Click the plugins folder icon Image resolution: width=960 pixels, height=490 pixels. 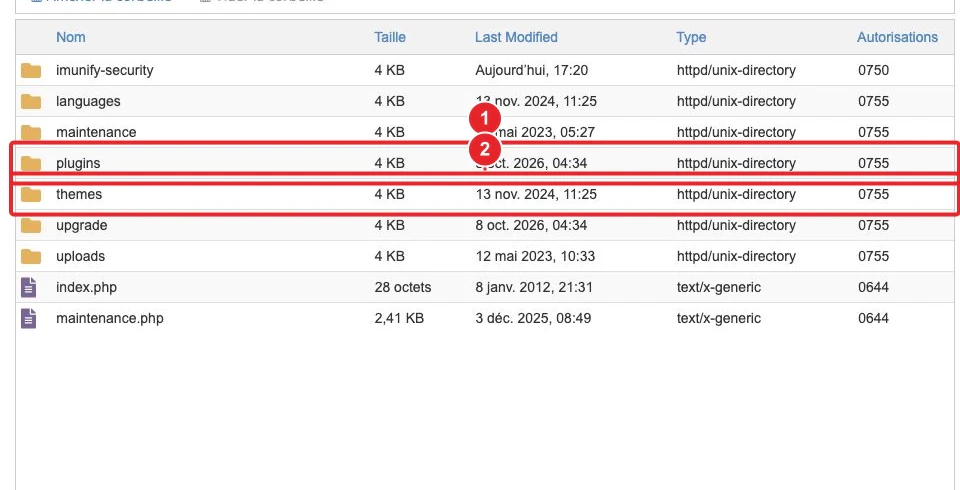(x=31, y=163)
